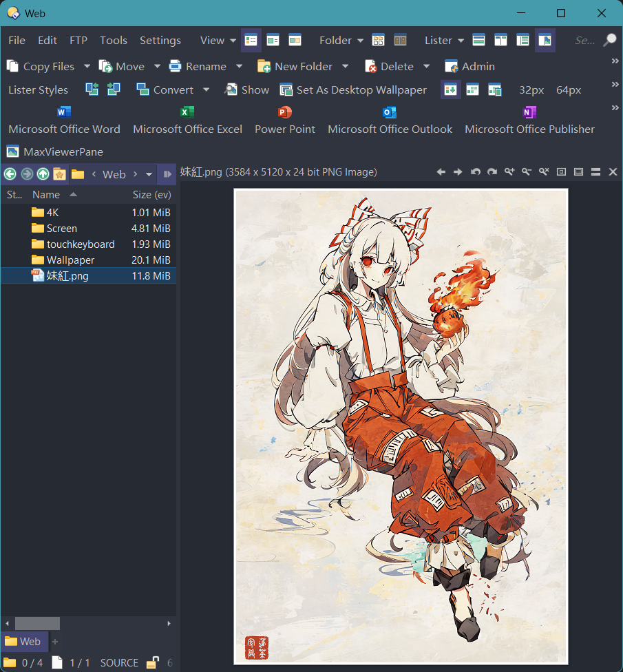The image size is (623, 672).
Task: Open Copy Files dropdown arrow
Action: (x=87, y=66)
